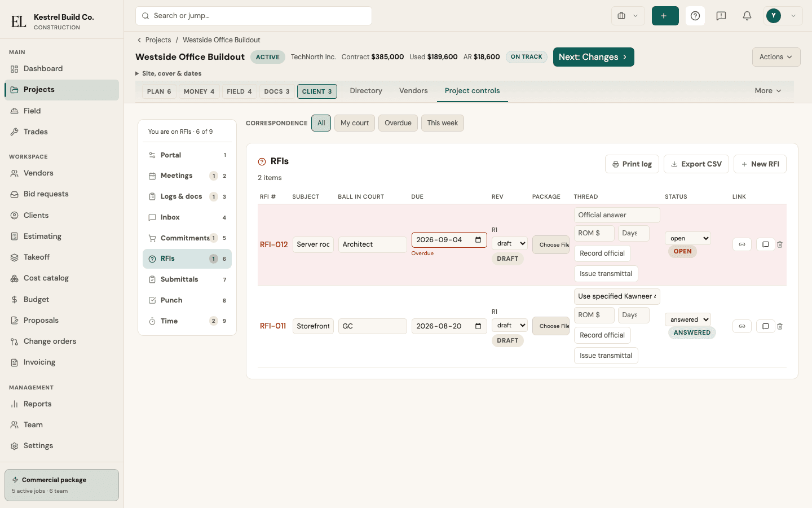Open RFI-012 status open dropdown
Image resolution: width=812 pixels, height=508 pixels.
pyautogui.click(x=688, y=238)
